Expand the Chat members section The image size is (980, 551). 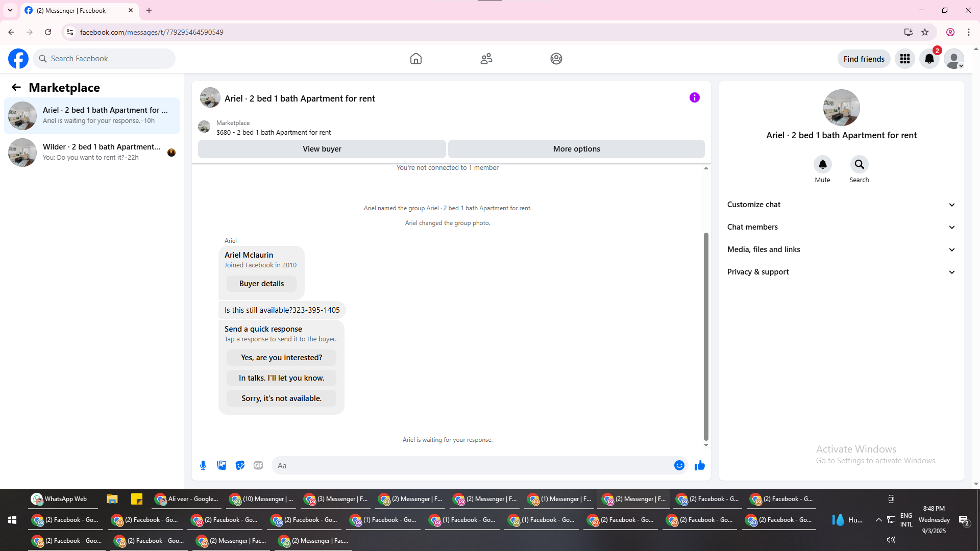point(842,227)
